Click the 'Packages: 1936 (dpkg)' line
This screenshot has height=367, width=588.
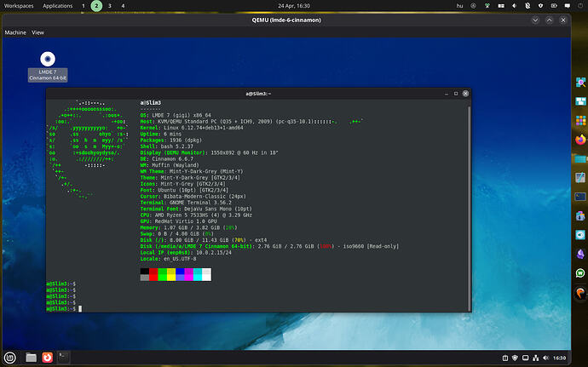[171, 140]
